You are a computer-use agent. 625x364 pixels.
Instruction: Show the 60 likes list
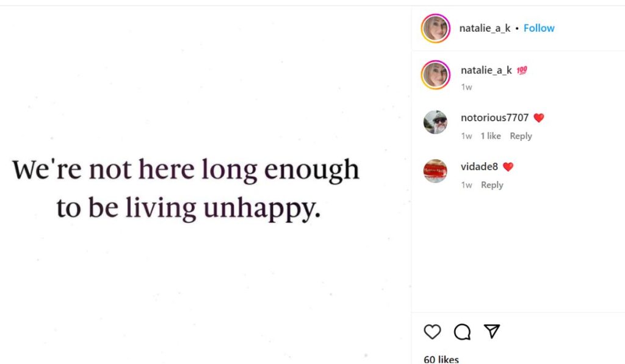pyautogui.click(x=441, y=359)
